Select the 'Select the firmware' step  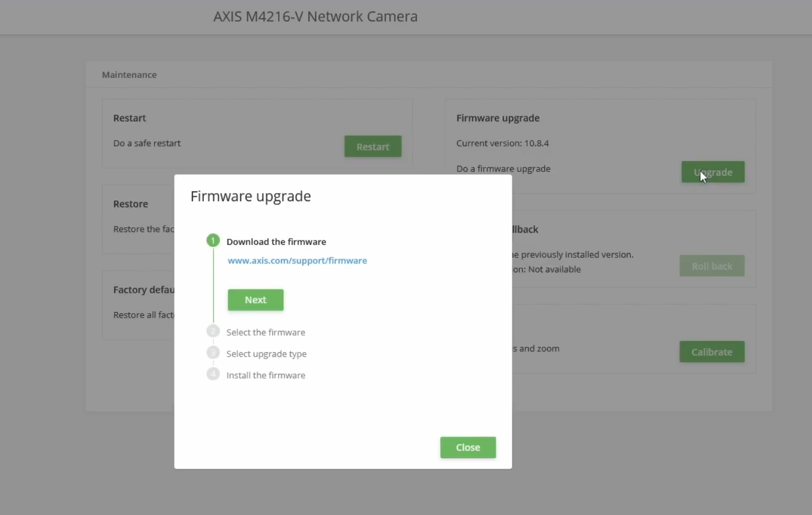pyautogui.click(x=266, y=332)
